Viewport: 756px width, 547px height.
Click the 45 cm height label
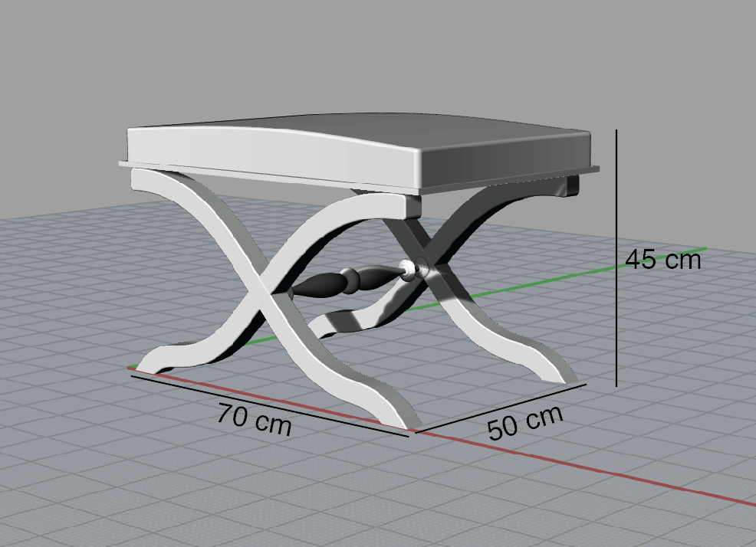662,260
